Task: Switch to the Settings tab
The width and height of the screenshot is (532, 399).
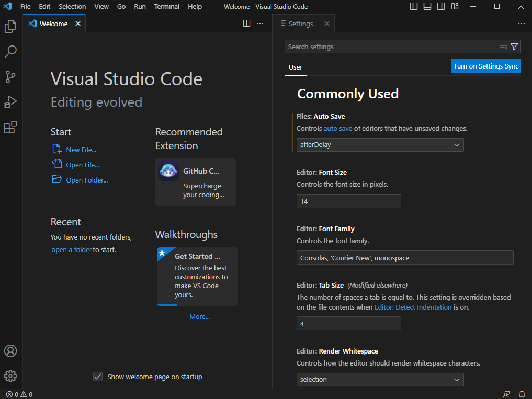Action: click(303, 24)
